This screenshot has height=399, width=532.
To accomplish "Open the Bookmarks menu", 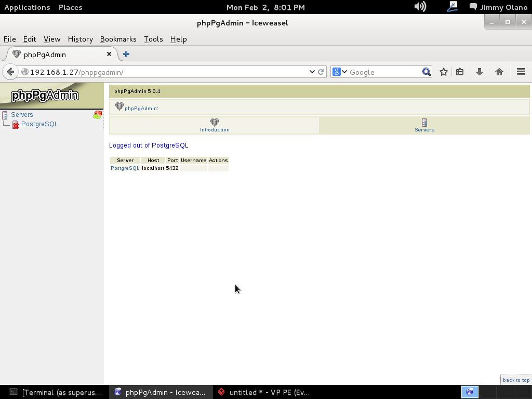I will tap(118, 39).
